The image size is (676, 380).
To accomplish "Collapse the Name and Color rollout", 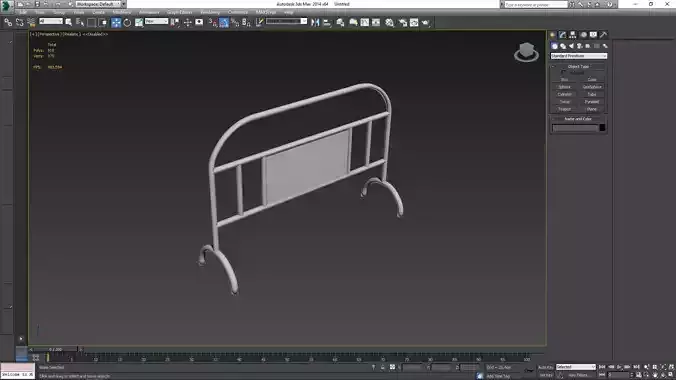I will pyautogui.click(x=578, y=119).
